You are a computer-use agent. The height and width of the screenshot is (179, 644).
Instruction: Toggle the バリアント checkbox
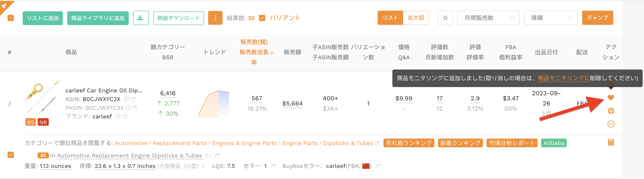[262, 18]
